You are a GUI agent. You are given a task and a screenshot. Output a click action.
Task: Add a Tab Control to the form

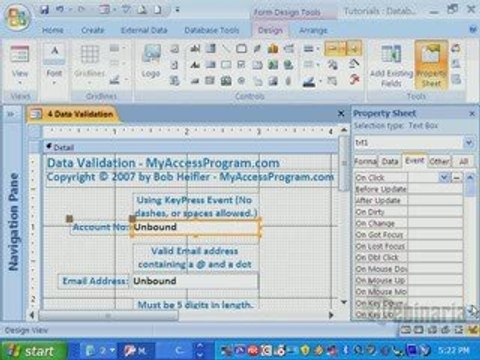(x=257, y=65)
